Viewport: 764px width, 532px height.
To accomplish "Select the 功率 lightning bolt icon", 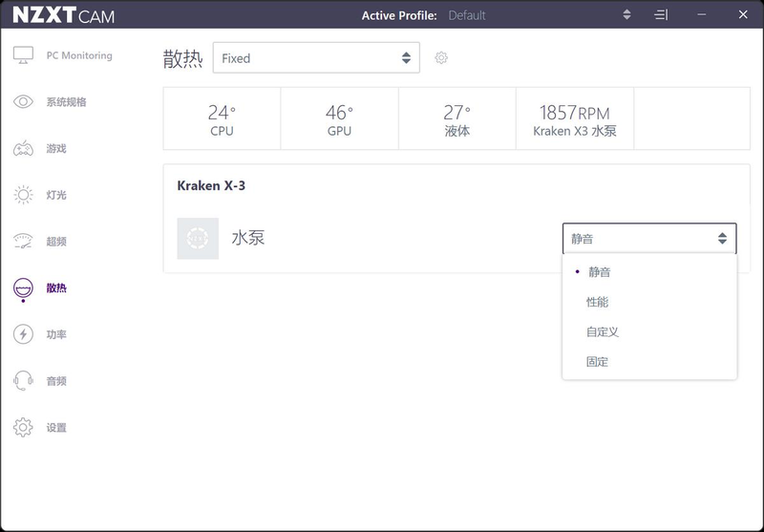I will (x=23, y=334).
